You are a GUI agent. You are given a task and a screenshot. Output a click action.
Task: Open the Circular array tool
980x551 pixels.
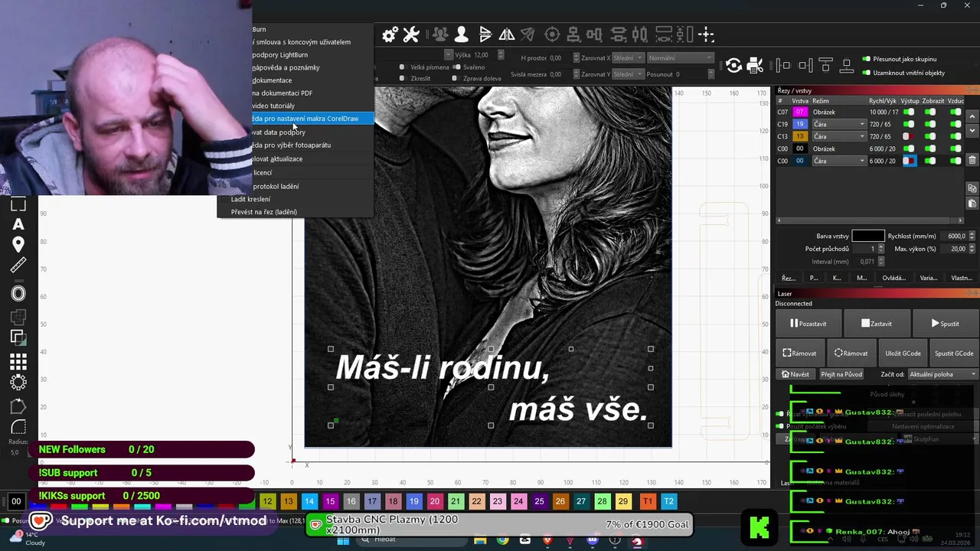pos(18,383)
